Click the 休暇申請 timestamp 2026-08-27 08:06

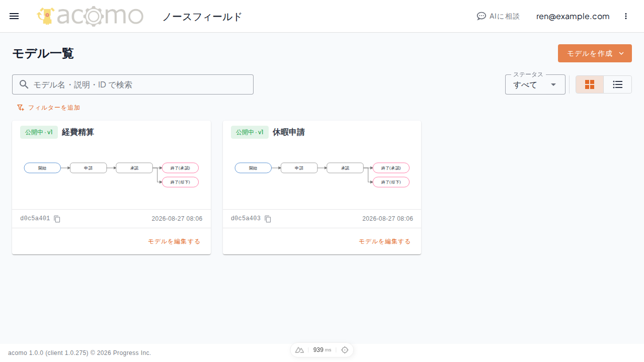(x=388, y=219)
